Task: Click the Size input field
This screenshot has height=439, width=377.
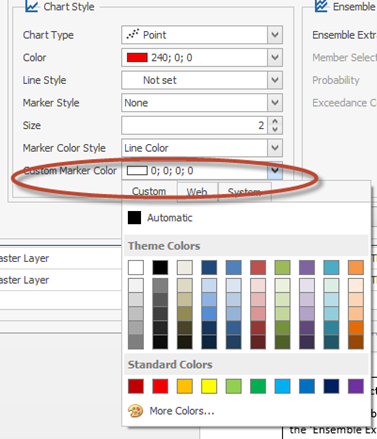Action: click(194, 125)
